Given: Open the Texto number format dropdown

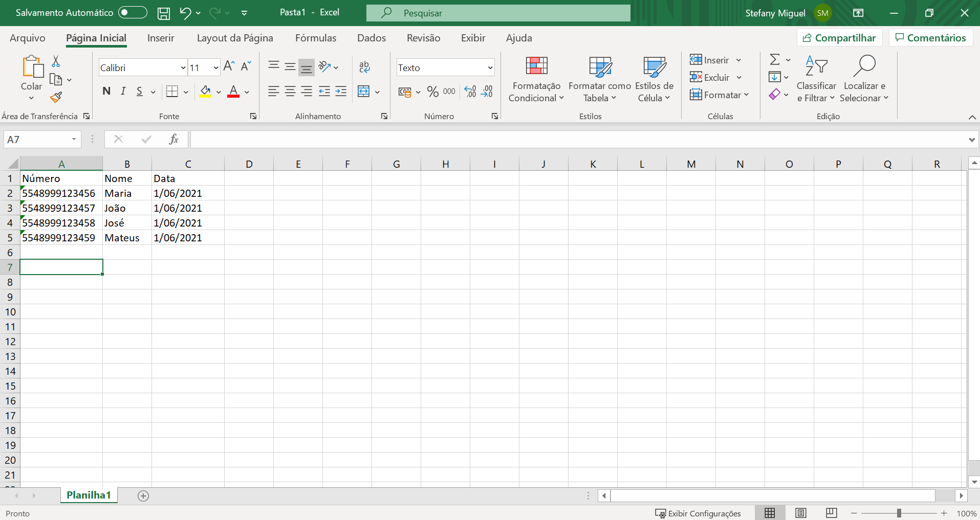Looking at the screenshot, I should (490, 67).
